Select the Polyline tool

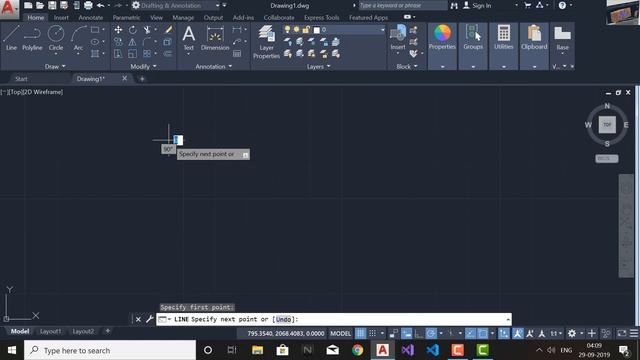tap(32, 38)
